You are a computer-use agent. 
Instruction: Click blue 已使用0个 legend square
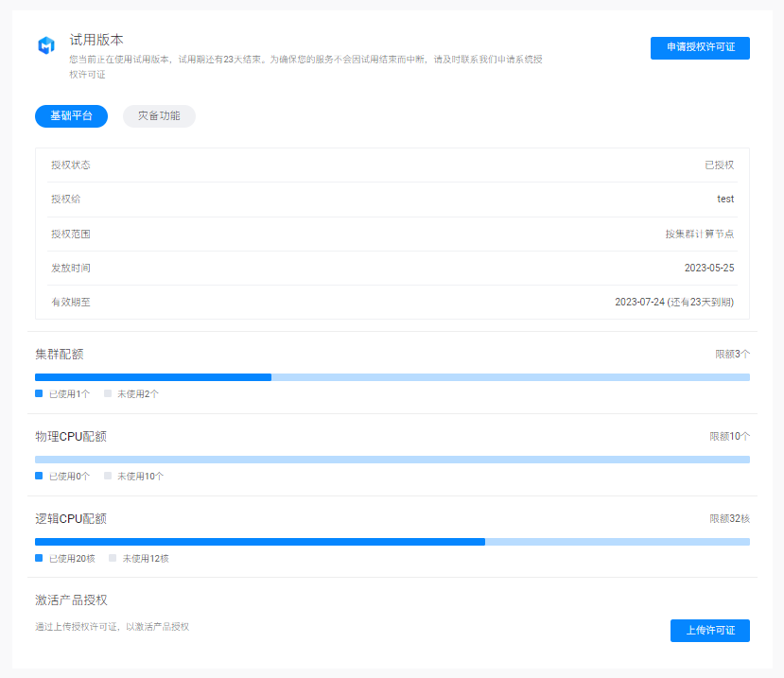39,476
